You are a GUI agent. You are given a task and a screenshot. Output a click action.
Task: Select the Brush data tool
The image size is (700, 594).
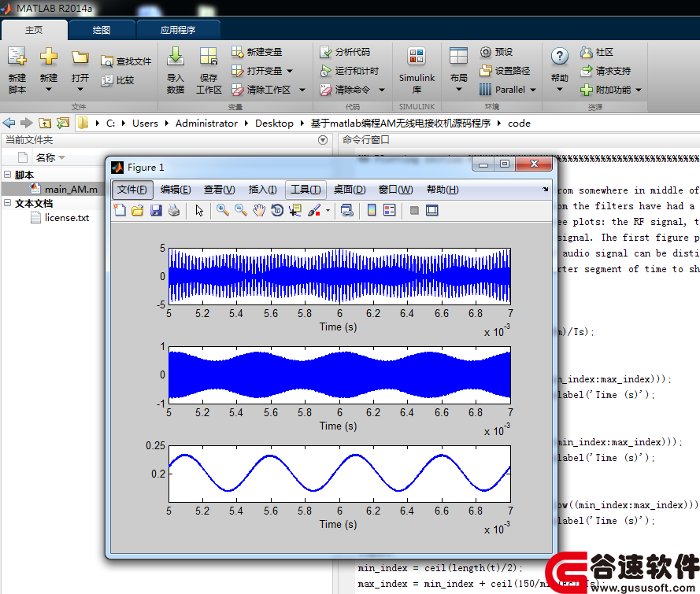[x=314, y=210]
